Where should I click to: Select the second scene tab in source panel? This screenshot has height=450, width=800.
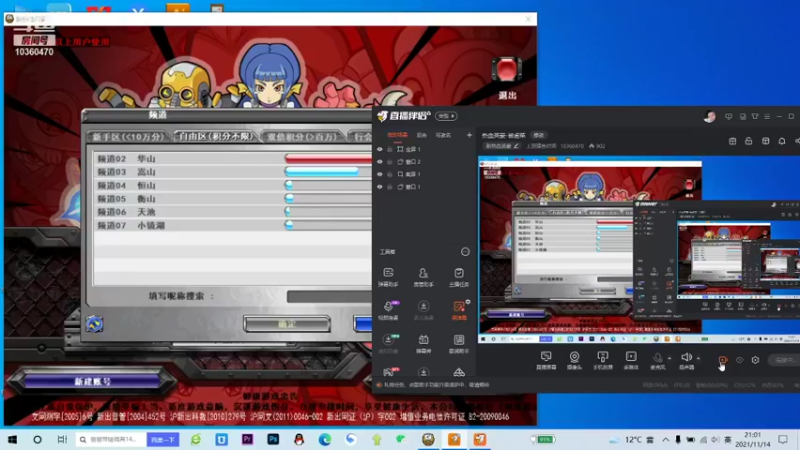(x=421, y=135)
